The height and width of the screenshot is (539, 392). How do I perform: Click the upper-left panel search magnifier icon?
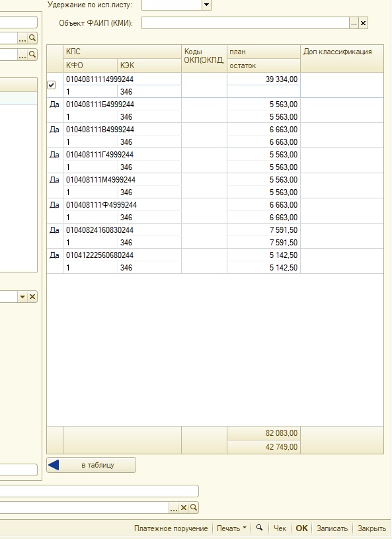(32, 38)
